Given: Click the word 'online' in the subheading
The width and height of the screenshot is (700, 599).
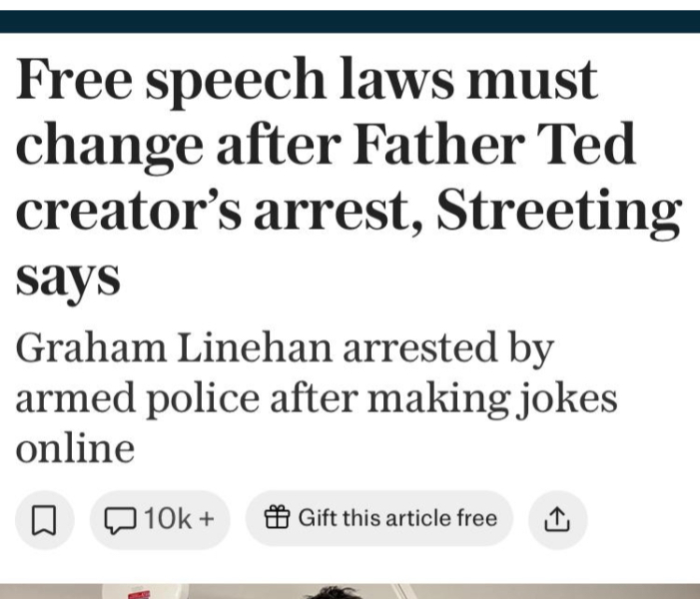Looking at the screenshot, I should click(x=74, y=447).
